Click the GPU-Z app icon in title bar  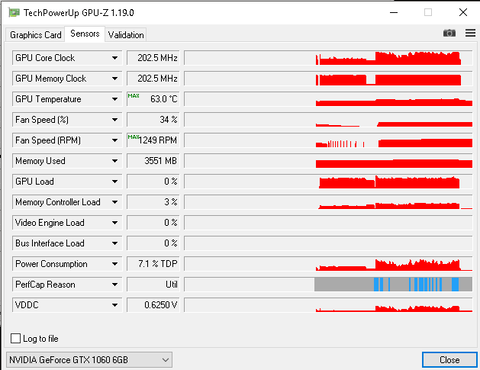coord(14,13)
